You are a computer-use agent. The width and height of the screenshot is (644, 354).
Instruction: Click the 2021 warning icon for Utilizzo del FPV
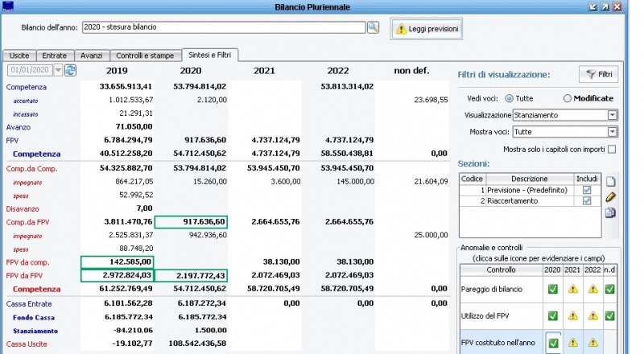point(573,316)
